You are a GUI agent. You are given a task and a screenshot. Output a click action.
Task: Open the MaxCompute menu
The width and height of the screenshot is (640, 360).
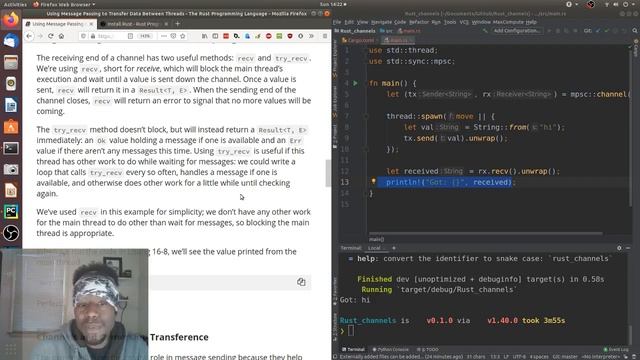[508, 22]
